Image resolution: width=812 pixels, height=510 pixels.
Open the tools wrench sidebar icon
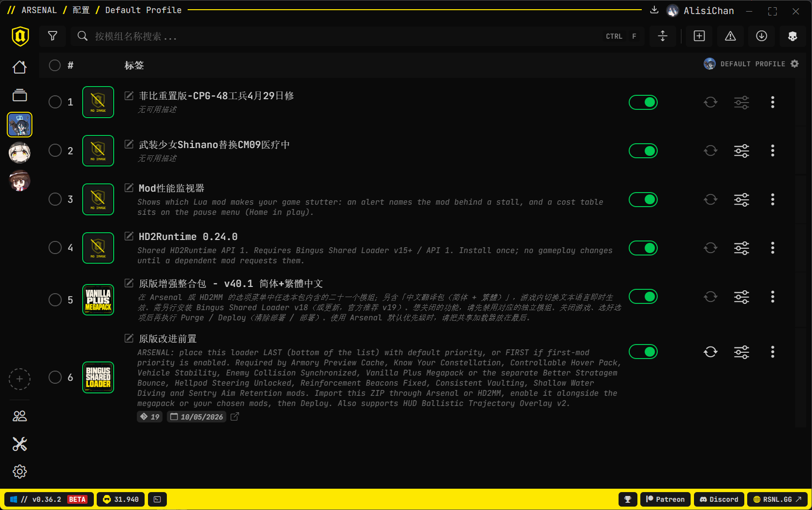(20, 444)
